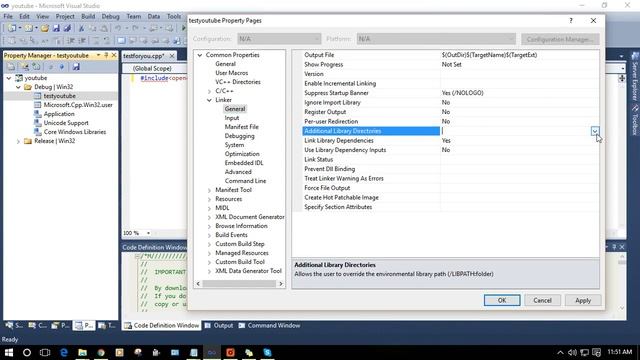Viewport: 640px width, 360px height.
Task: Click the property tree horizontal scrollbar right arrow
Action: point(280,284)
